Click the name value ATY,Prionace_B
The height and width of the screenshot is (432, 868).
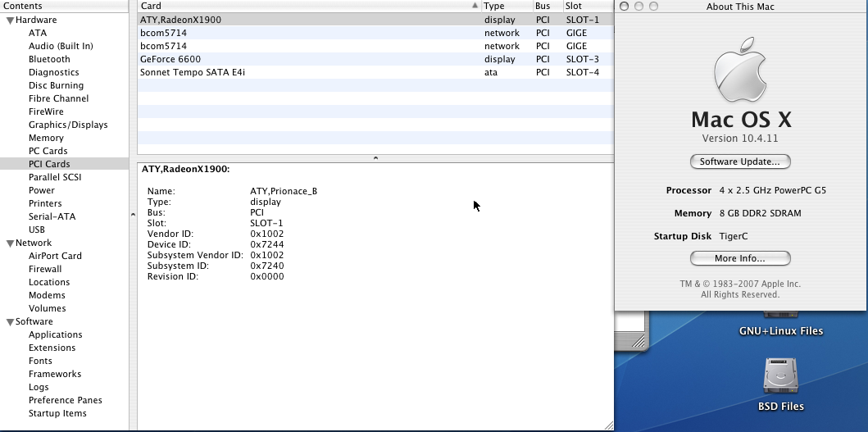[284, 191]
